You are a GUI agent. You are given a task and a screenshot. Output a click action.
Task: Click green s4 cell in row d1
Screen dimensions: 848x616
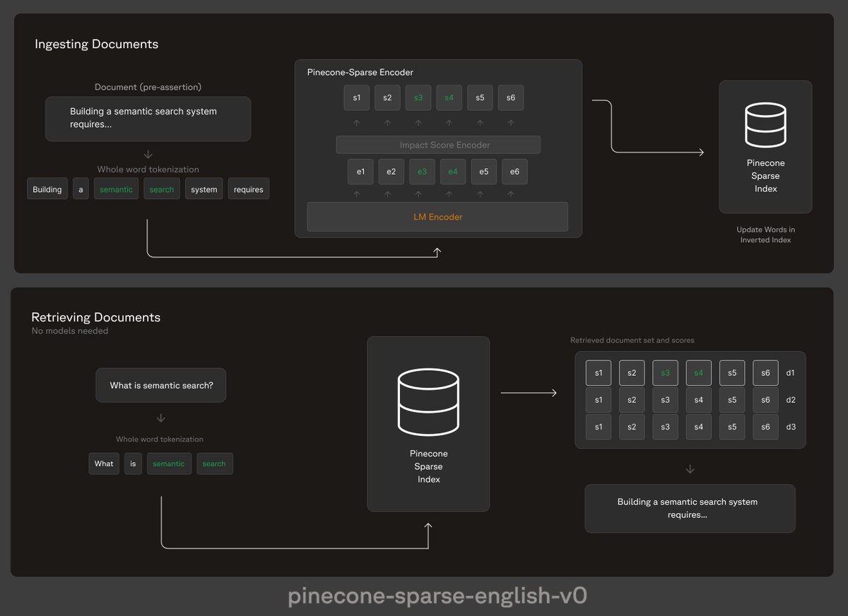[x=699, y=373]
